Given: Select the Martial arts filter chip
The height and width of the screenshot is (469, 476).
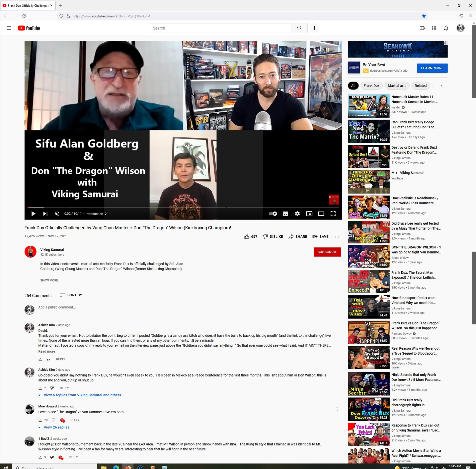Looking at the screenshot, I should (397, 85).
